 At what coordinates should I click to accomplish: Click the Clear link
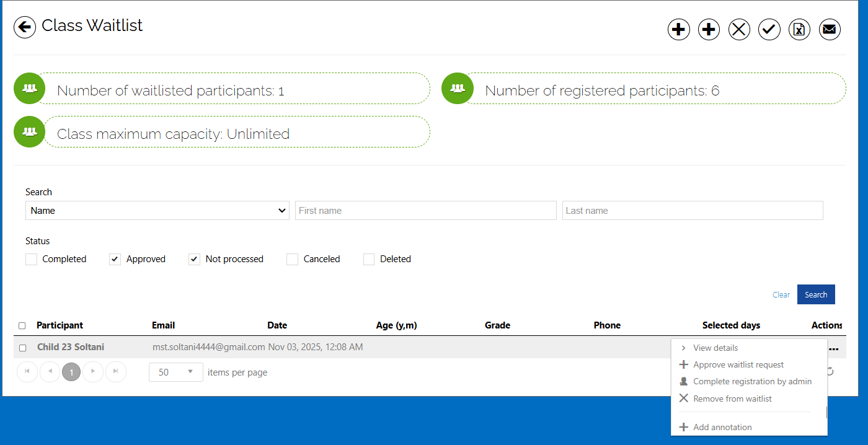[x=781, y=295]
